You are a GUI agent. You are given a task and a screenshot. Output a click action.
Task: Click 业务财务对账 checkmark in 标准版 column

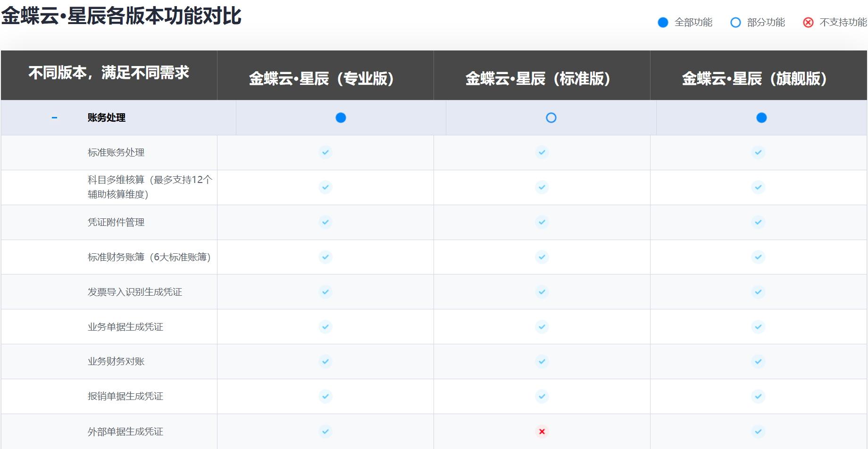click(542, 361)
